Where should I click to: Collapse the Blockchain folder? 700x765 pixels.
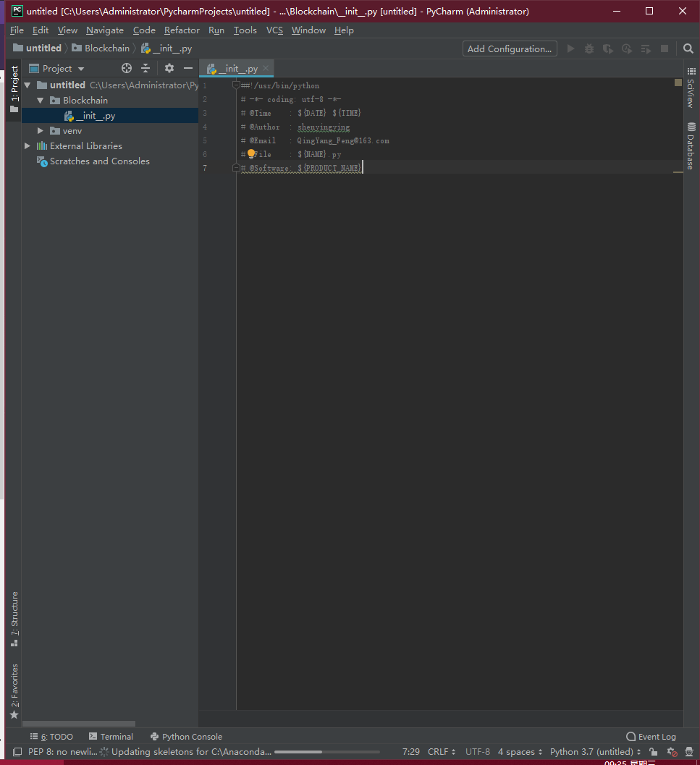41,101
